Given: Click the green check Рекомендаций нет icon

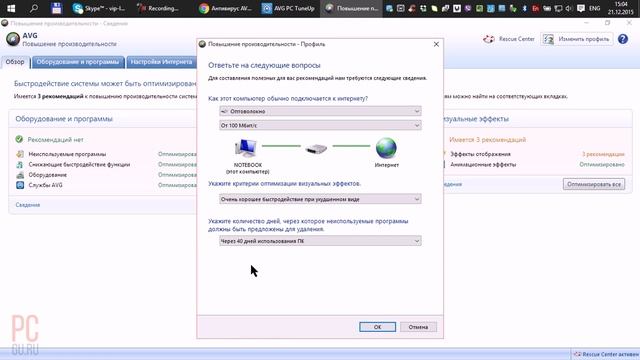Looking at the screenshot, I should point(19,139).
